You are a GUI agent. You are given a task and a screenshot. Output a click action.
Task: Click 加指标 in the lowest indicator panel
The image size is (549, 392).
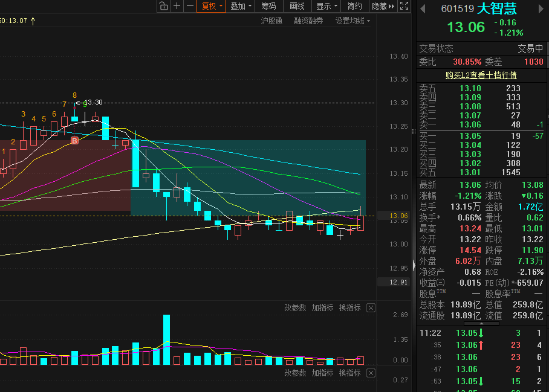pos(322,373)
